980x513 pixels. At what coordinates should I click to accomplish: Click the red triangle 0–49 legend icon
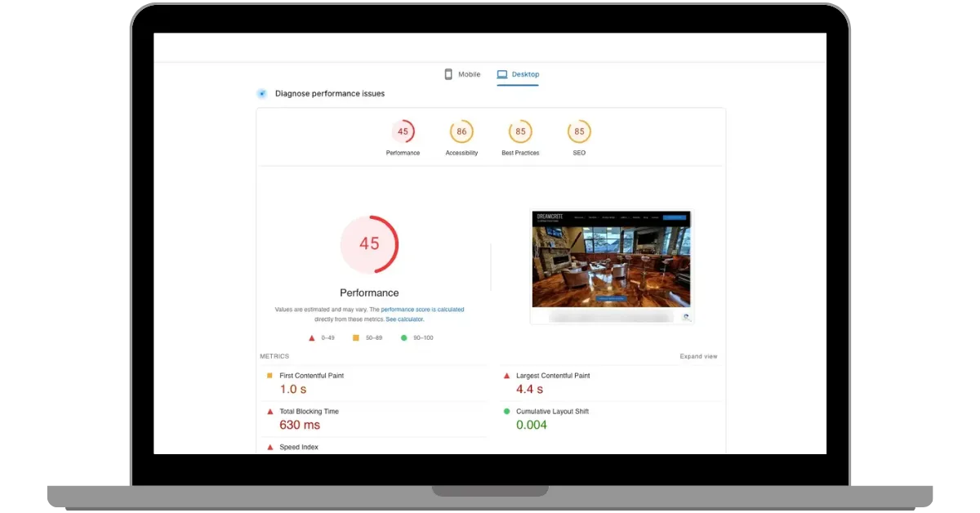point(312,337)
